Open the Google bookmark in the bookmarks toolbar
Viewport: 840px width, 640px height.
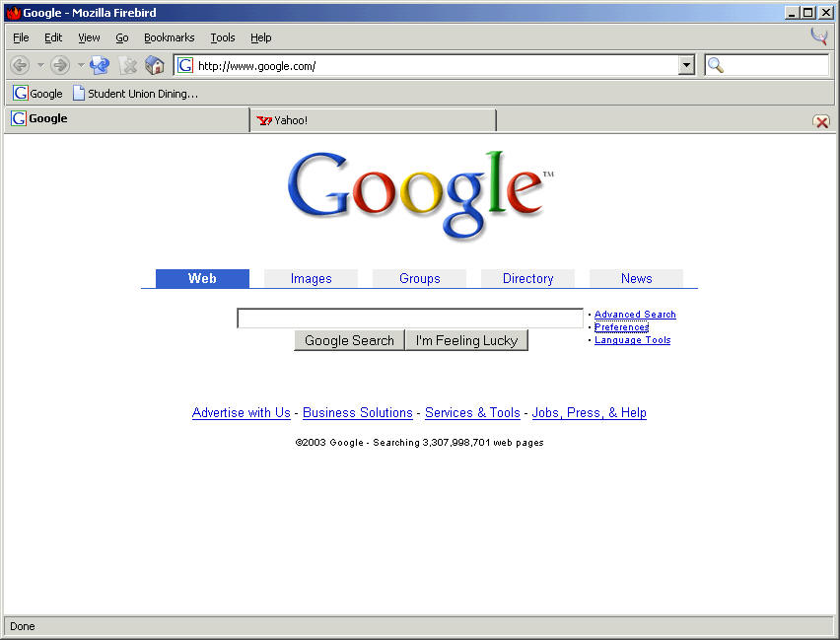point(37,94)
